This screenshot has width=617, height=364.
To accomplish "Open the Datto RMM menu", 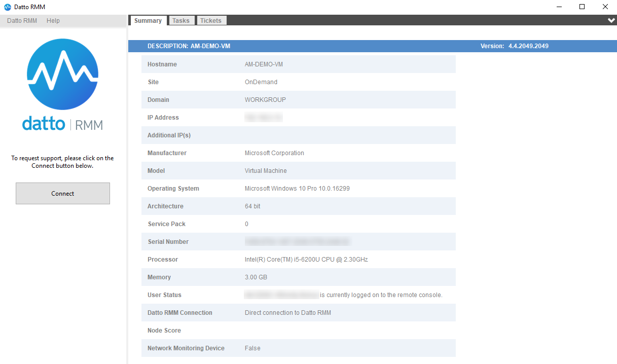I will (22, 21).
